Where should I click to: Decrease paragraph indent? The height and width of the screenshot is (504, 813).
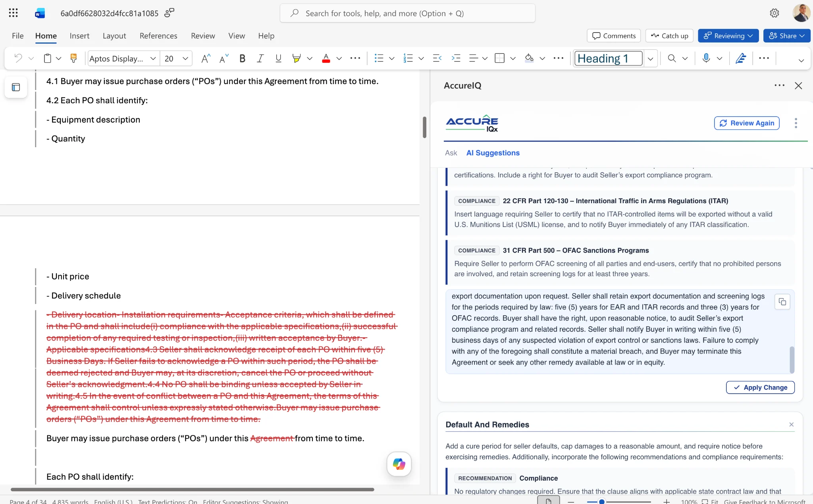click(437, 58)
